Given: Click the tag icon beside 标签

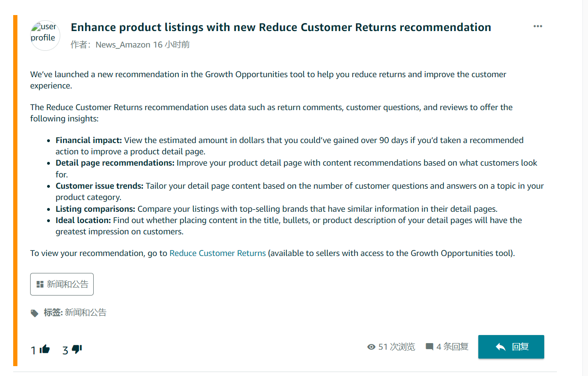Looking at the screenshot, I should tap(34, 313).
